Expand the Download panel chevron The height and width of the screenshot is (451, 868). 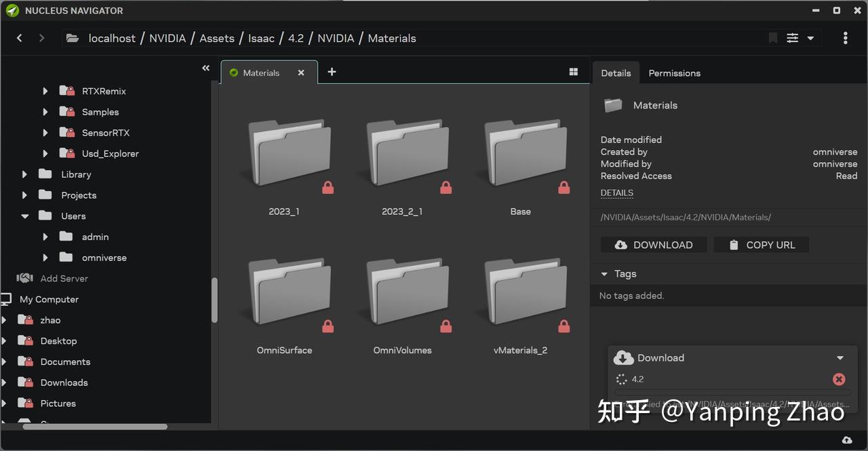(840, 357)
